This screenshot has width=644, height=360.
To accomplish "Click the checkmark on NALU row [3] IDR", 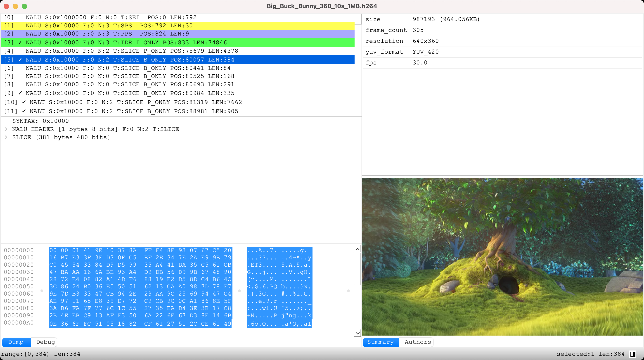I will pos(20,42).
